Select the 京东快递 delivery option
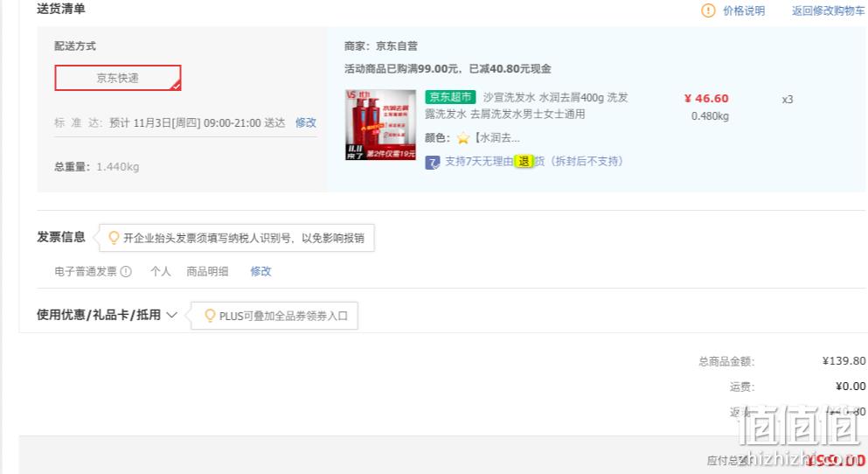This screenshot has width=868, height=474. click(117, 78)
